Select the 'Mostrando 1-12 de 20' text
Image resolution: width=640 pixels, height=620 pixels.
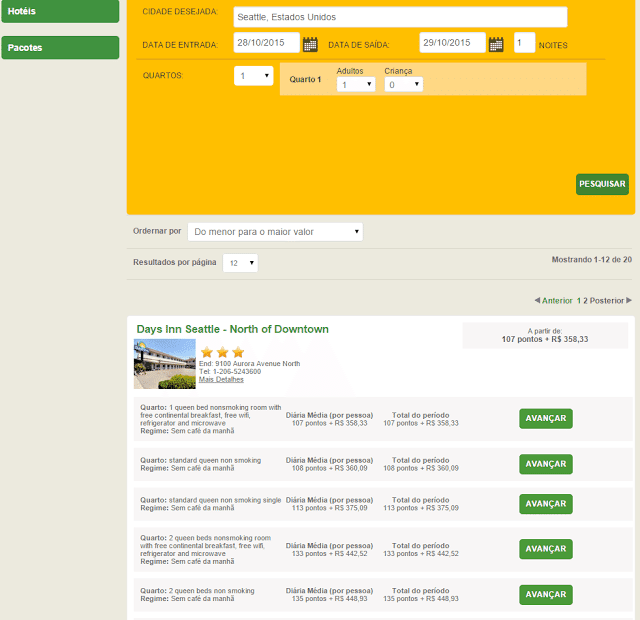point(591,259)
